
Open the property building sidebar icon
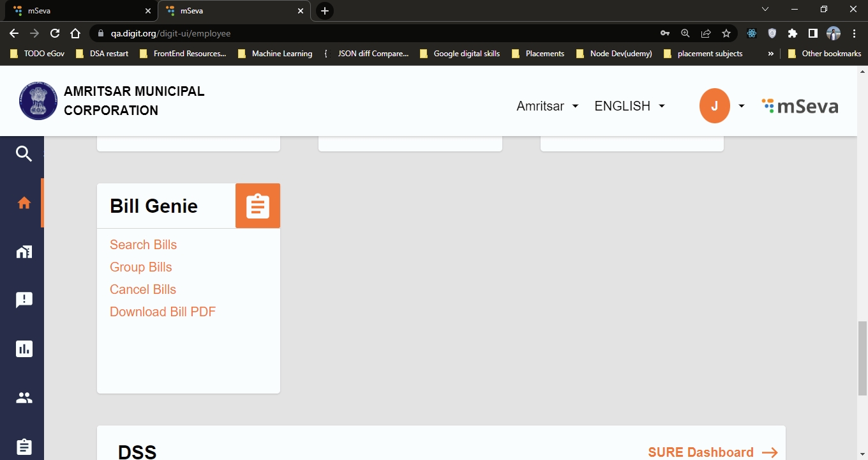24,252
